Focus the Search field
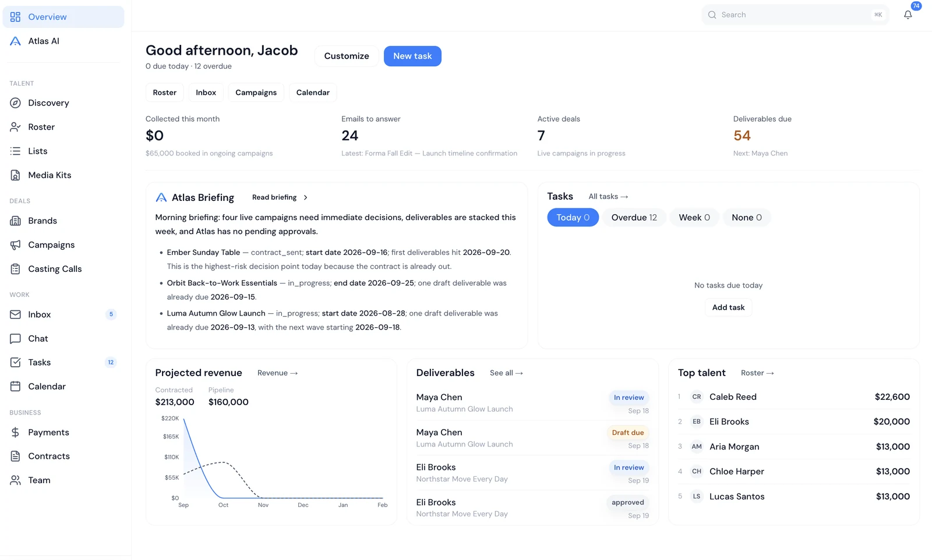 [x=795, y=15]
